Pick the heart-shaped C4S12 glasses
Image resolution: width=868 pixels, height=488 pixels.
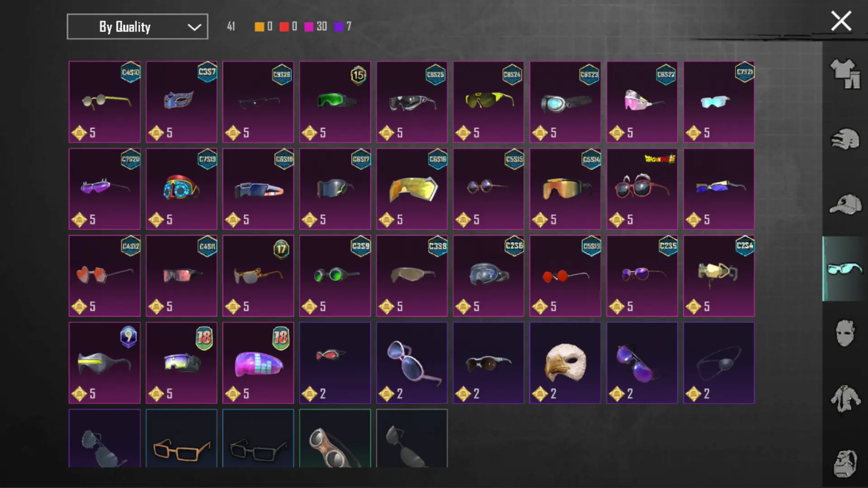104,276
